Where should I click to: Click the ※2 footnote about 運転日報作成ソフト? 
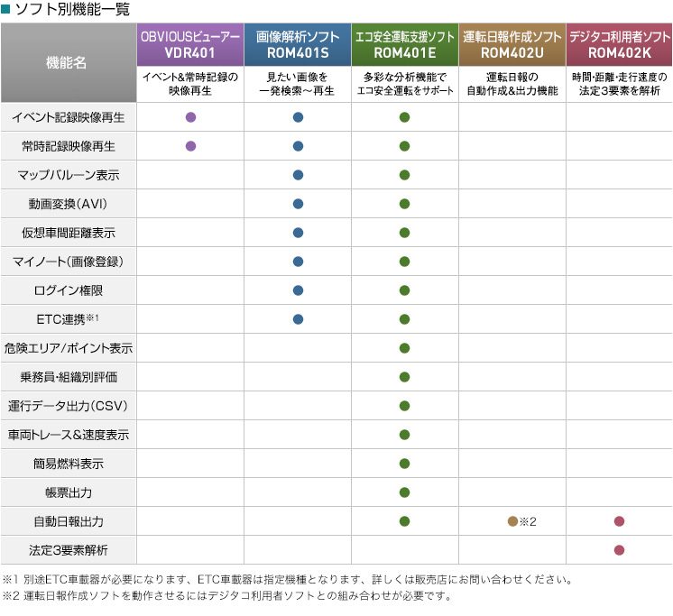pos(226,596)
